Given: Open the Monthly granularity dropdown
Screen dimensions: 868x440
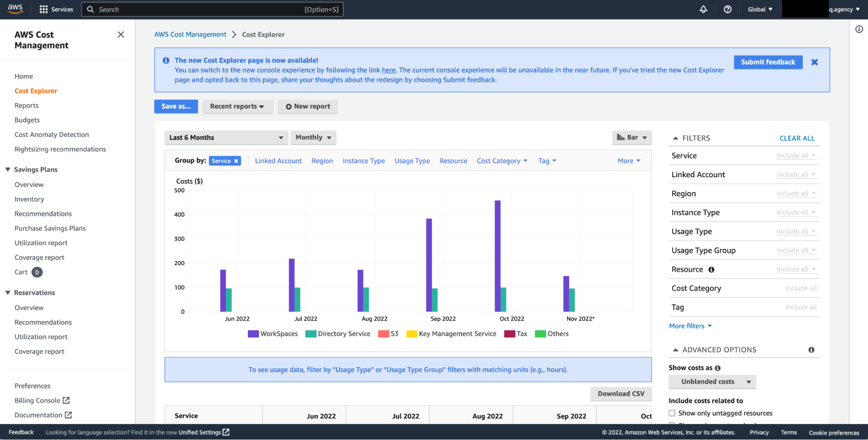Looking at the screenshot, I should (x=314, y=138).
